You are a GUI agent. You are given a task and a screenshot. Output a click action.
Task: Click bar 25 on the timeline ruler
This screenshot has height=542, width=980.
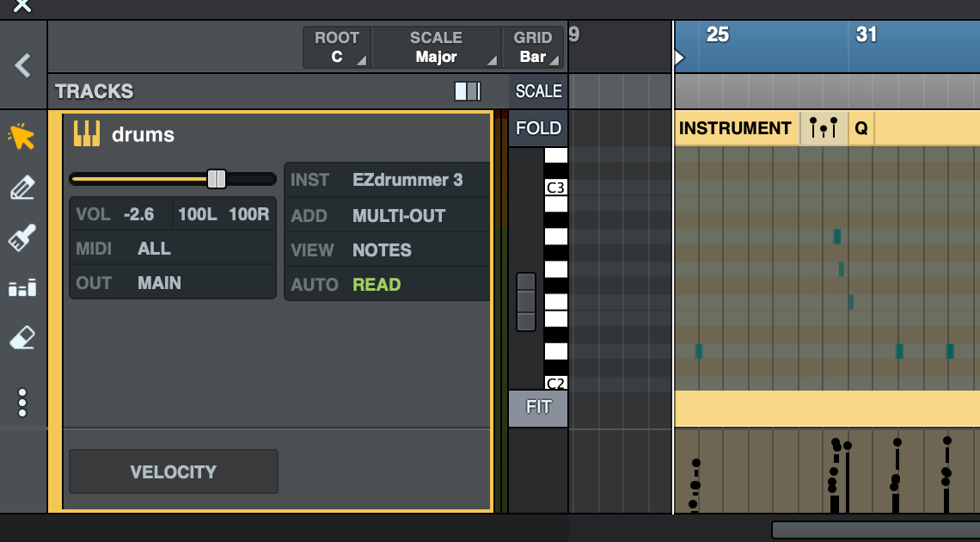[x=718, y=34]
